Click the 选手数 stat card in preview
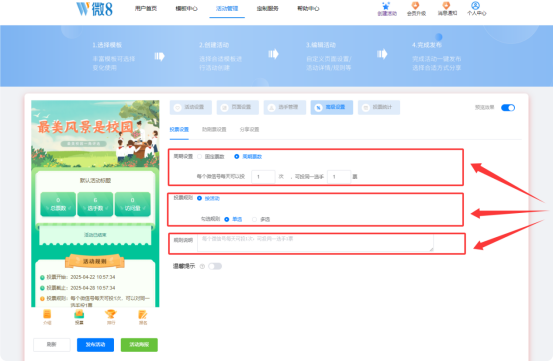Viewport: 553px width, 361px height. click(x=95, y=204)
